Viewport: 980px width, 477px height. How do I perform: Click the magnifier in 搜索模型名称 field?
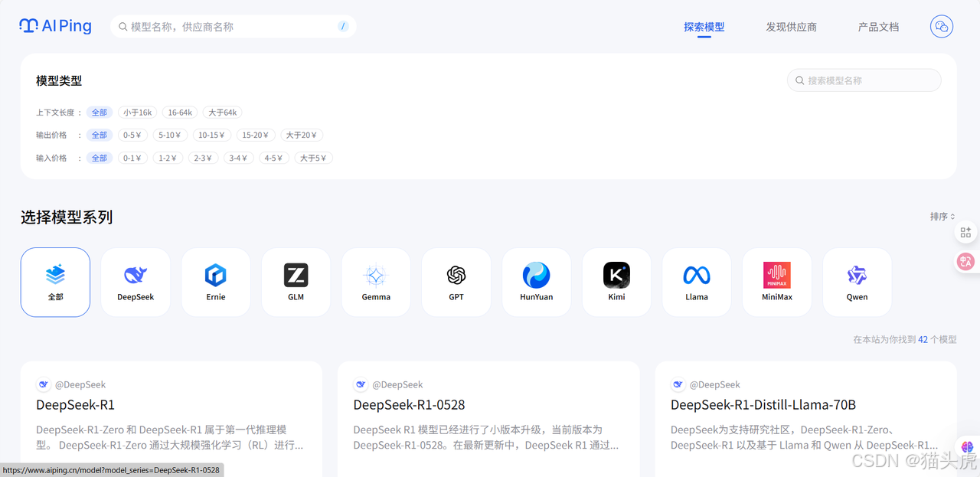point(800,80)
